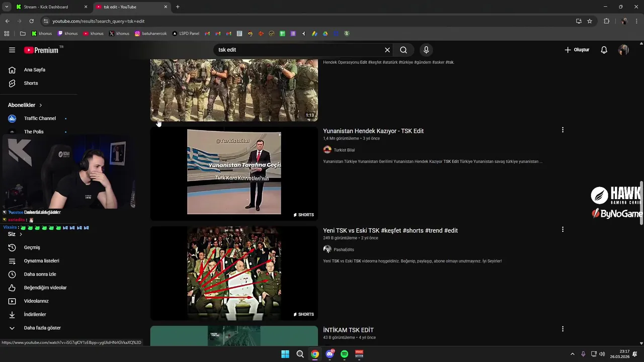
Task: Open the PashaEdits channel link
Action: [344, 249]
